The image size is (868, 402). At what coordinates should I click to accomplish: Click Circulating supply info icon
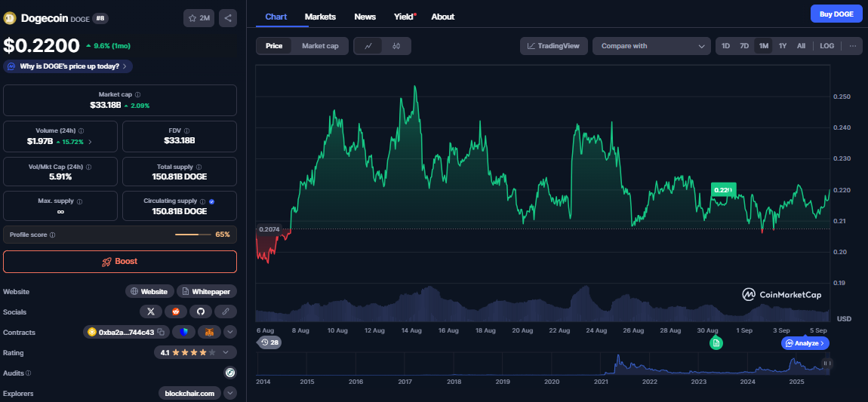tap(202, 201)
